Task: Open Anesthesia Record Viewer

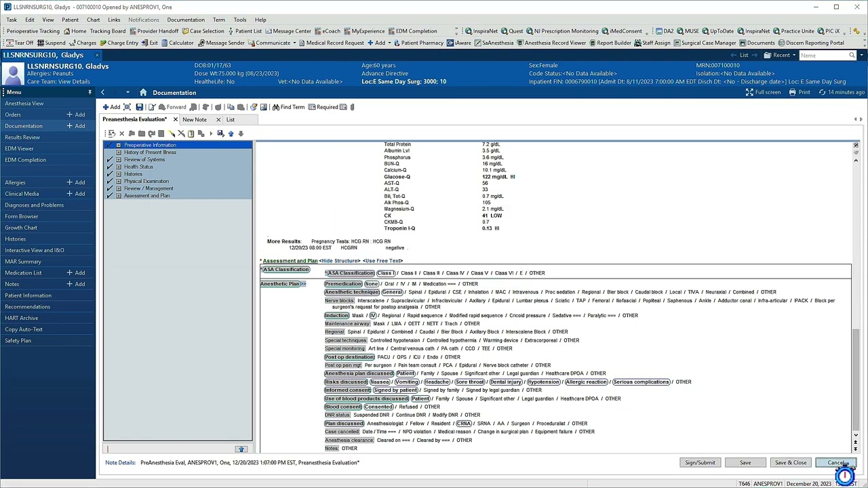Action: (551, 43)
